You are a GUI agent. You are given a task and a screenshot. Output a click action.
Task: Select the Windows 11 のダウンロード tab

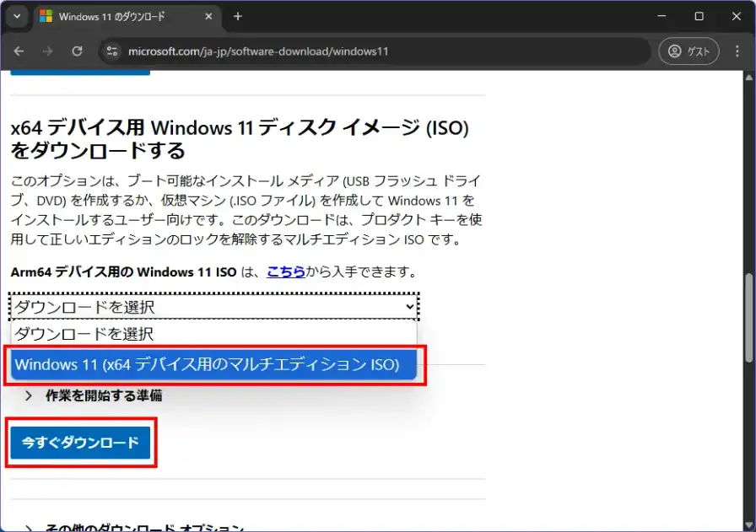coord(118,16)
